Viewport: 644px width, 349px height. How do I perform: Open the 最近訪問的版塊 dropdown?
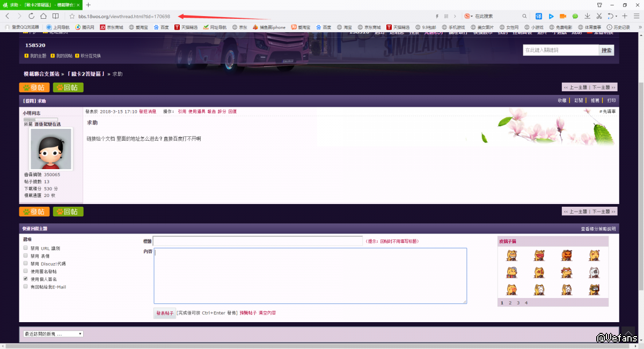[53, 334]
